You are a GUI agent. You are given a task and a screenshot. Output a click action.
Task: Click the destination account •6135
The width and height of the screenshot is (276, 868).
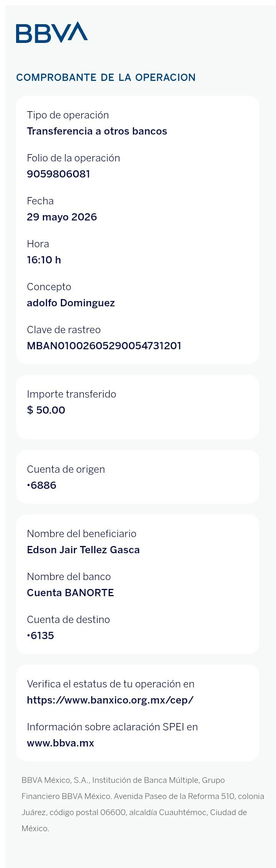[x=41, y=636]
